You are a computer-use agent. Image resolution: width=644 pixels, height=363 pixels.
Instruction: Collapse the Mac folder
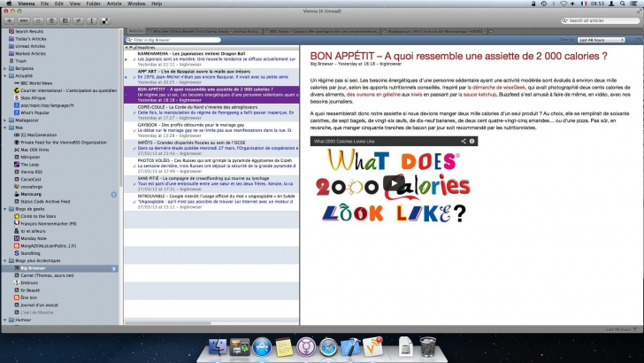5,127
